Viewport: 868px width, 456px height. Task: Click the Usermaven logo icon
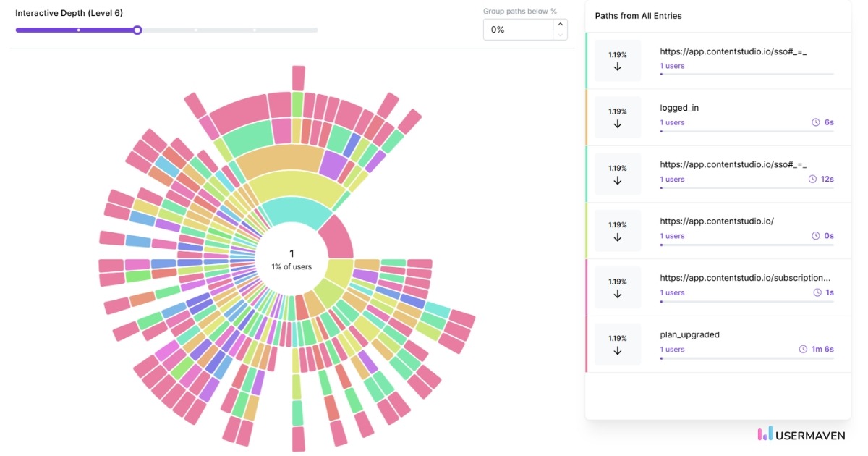coord(764,436)
